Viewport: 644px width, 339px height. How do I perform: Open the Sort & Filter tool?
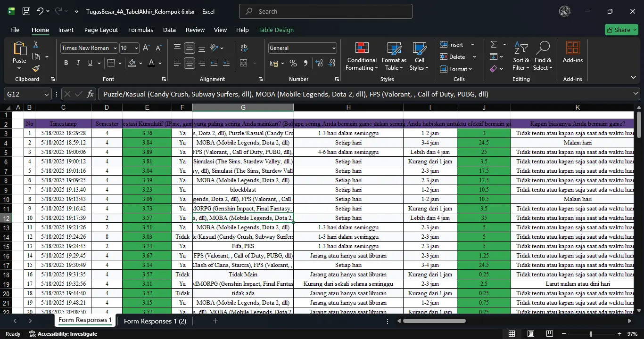point(521,56)
